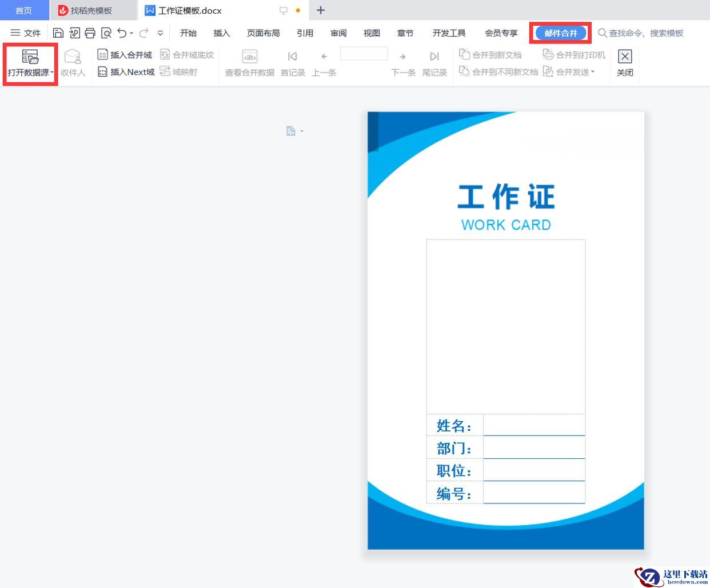Click the blank field next to 职位
The image size is (710, 588).
pos(534,470)
